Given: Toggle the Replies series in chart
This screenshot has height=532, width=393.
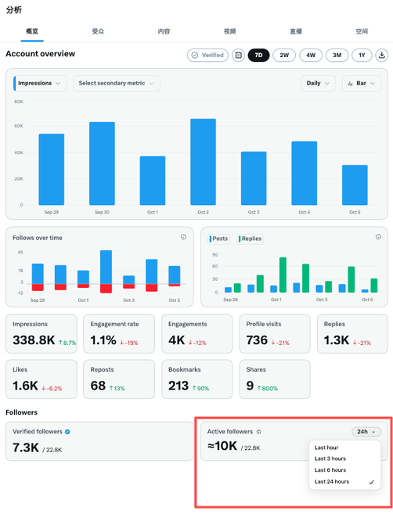Looking at the screenshot, I should (x=250, y=239).
